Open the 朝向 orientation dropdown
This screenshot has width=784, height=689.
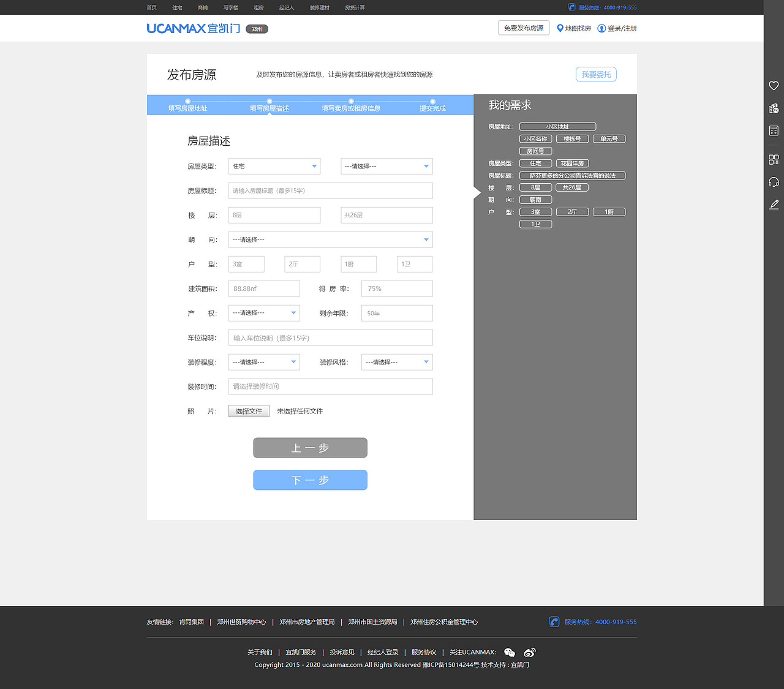pos(330,239)
